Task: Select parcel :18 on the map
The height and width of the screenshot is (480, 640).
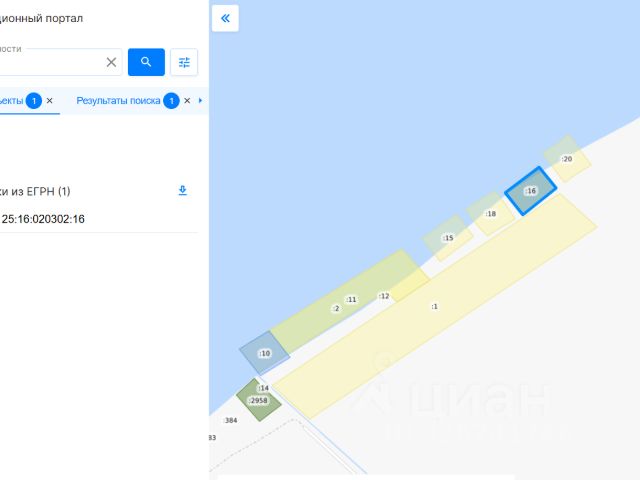Action: point(491,213)
